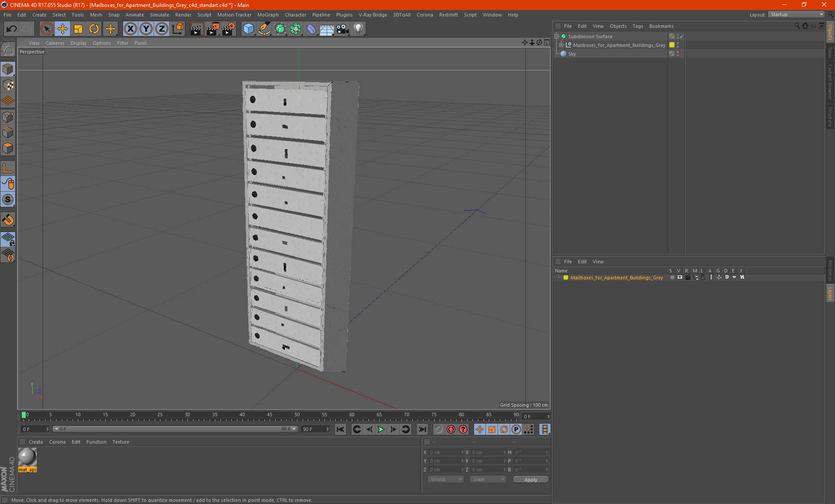
Task: Click Render View clapperboard icon
Action: (197, 29)
